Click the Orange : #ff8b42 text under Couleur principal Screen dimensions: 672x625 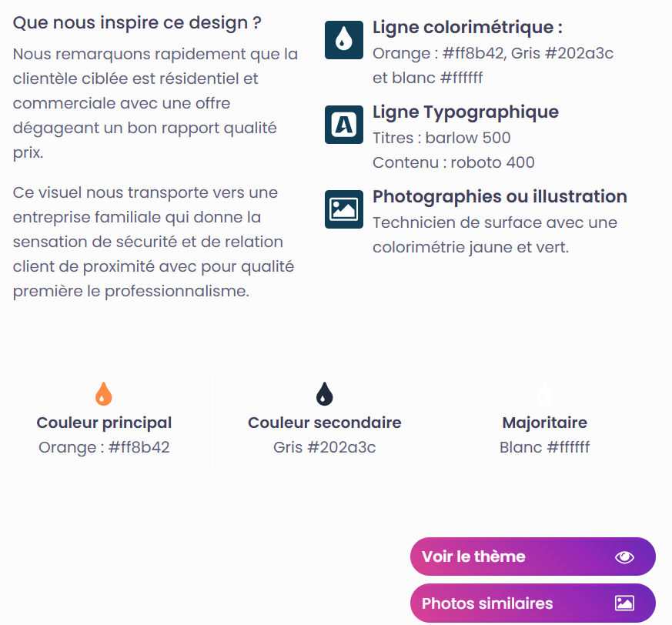(104, 447)
